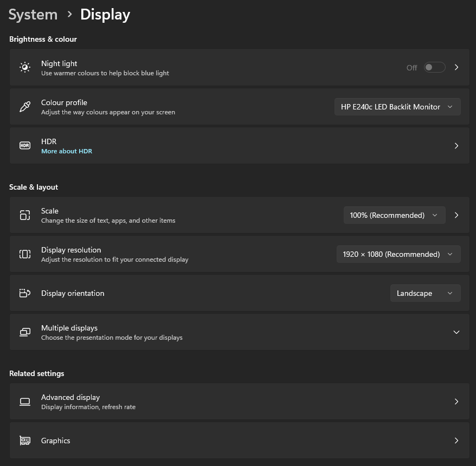
Task: Turn on the Night light toggle
Action: tap(434, 67)
